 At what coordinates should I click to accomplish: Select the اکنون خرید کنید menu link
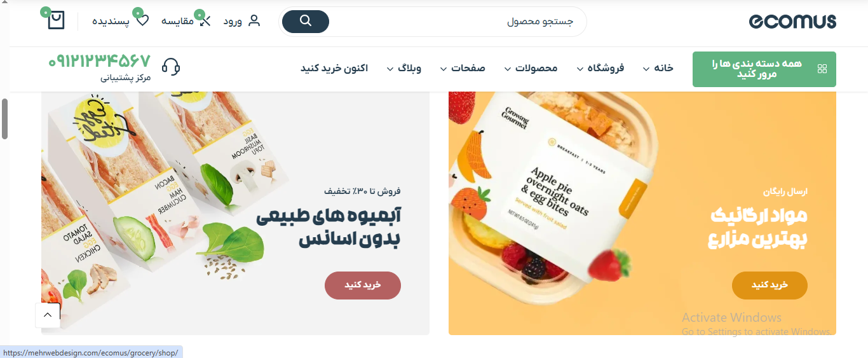[334, 68]
